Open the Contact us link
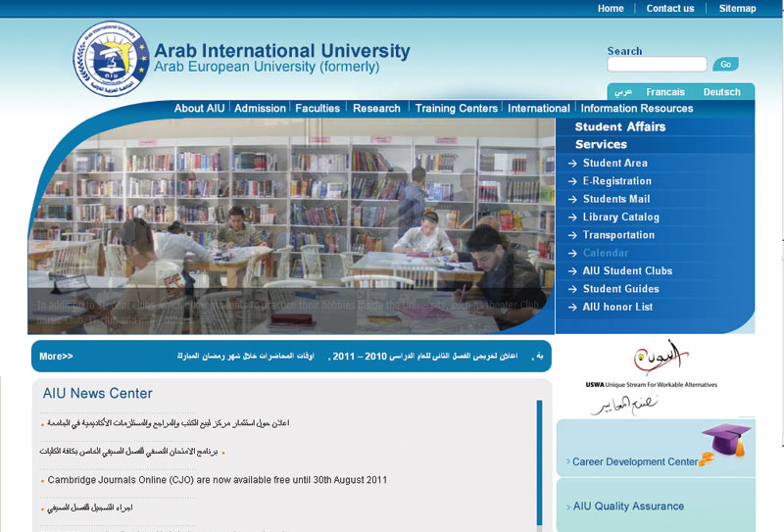This screenshot has height=532, width=784. click(670, 9)
